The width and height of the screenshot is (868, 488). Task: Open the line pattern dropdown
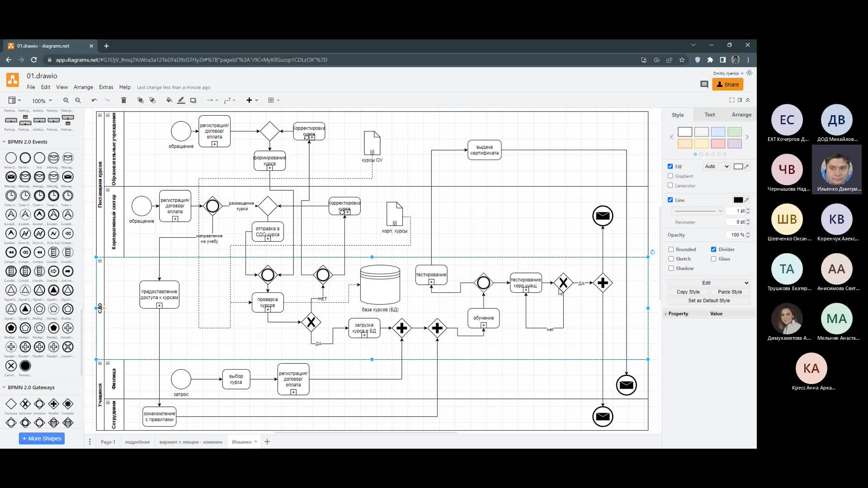698,211
